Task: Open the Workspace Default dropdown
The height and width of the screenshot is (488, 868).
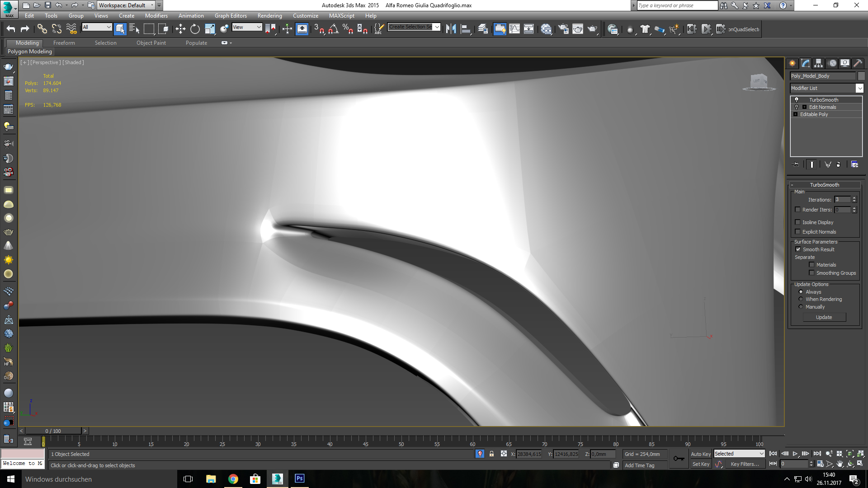Action: click(151, 5)
